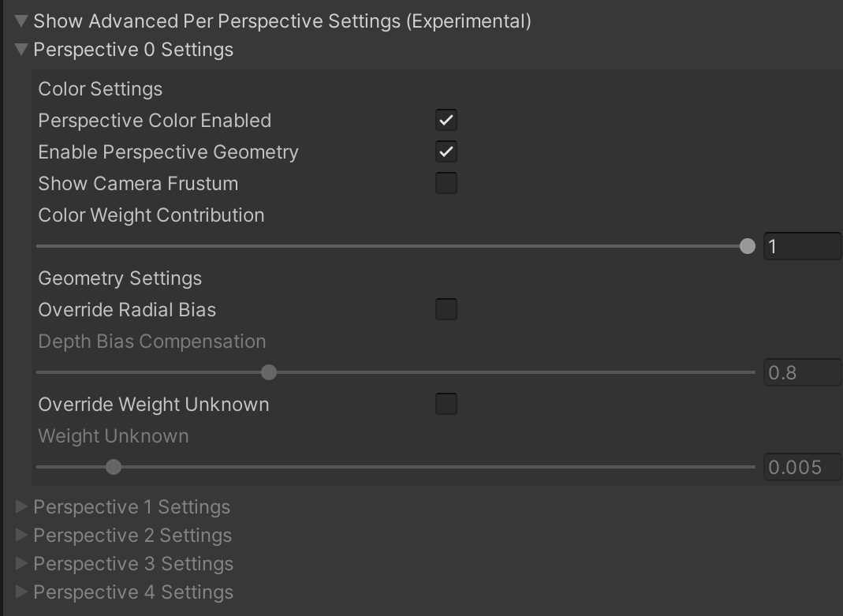Disable Perspective Color Enabled checkbox
The height and width of the screenshot is (616, 843).
[x=446, y=121]
